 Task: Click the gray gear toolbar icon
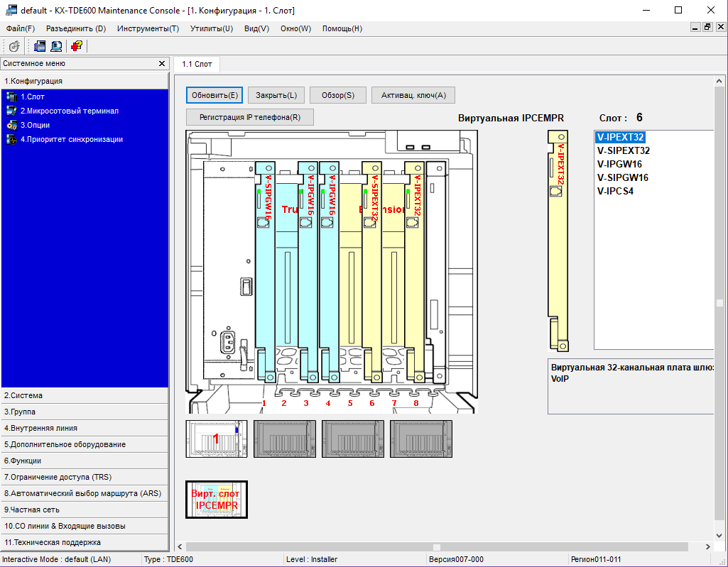coord(14,46)
